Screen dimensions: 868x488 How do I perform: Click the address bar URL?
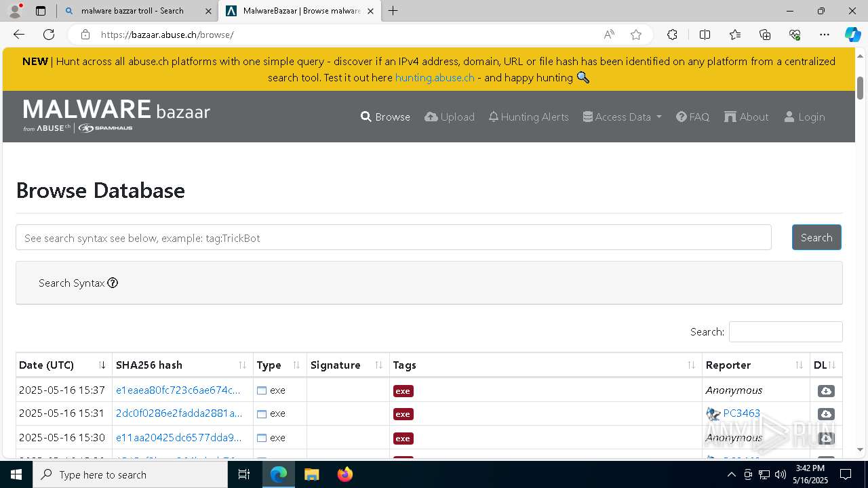click(167, 35)
